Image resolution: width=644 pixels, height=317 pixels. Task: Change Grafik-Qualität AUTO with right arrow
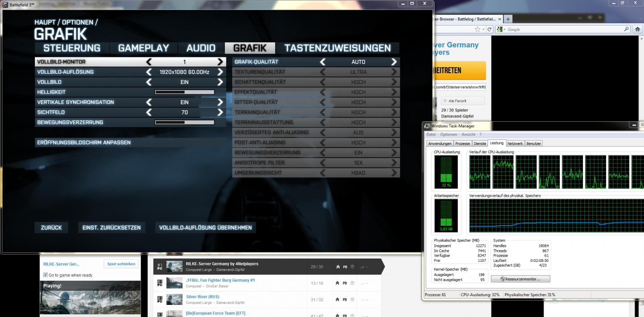tap(393, 62)
